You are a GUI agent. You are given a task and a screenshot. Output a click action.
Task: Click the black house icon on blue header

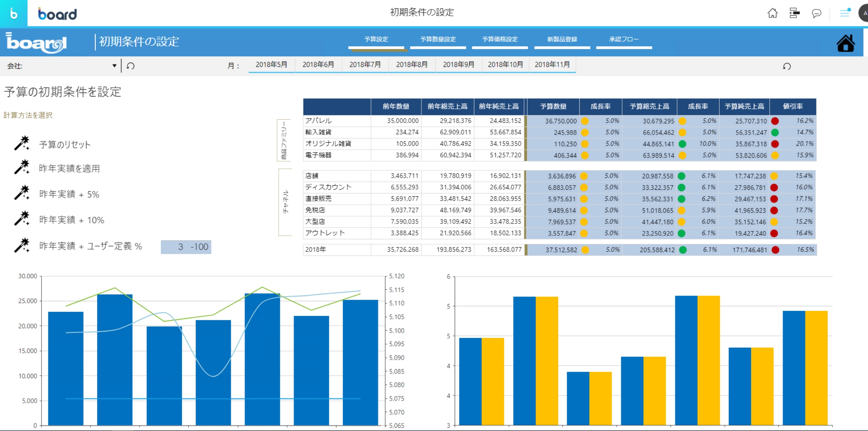(846, 43)
